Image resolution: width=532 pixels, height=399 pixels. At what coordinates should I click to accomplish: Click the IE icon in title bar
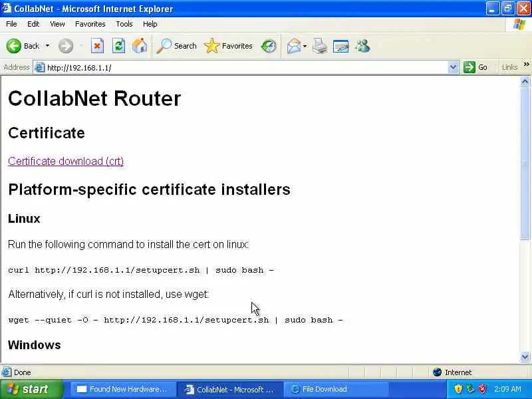pos(6,8)
